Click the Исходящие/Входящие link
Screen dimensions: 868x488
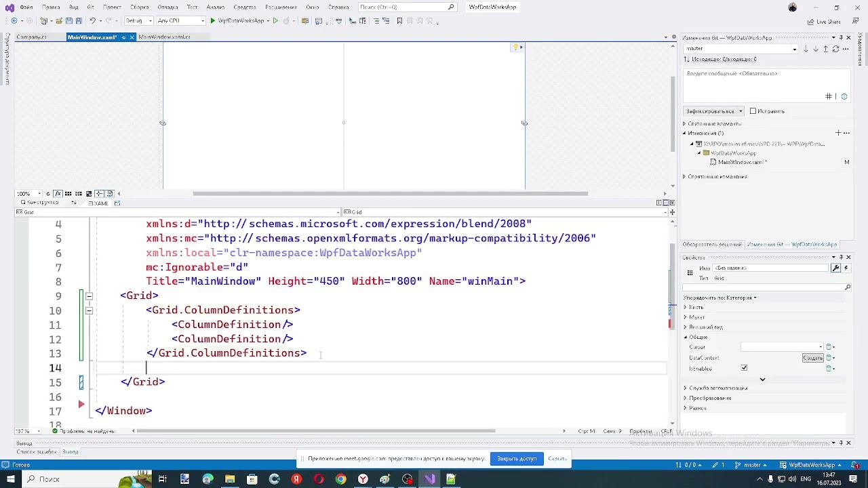click(x=723, y=60)
